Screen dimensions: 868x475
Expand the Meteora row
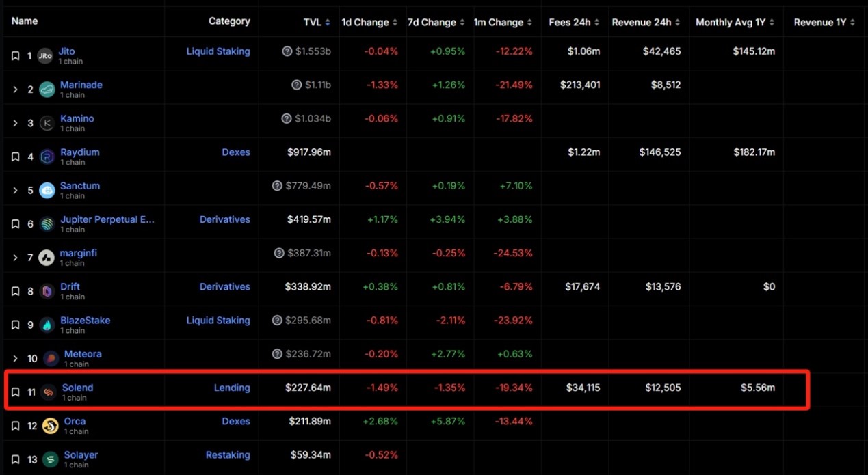[x=15, y=359]
